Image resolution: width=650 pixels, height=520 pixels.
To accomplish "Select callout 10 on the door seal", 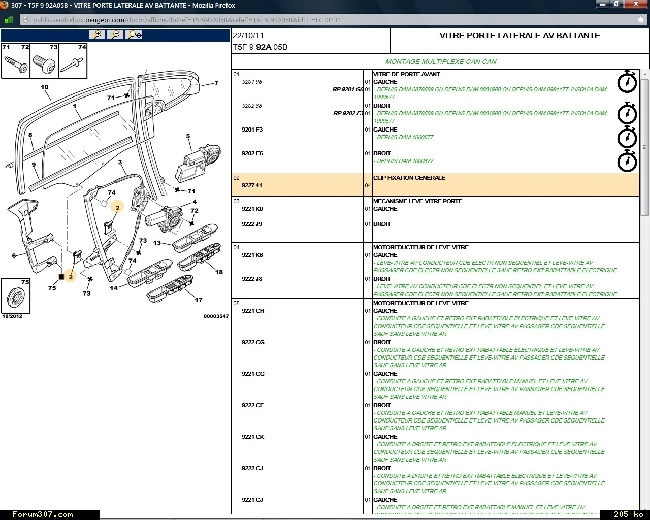I will pyautogui.click(x=45, y=87).
